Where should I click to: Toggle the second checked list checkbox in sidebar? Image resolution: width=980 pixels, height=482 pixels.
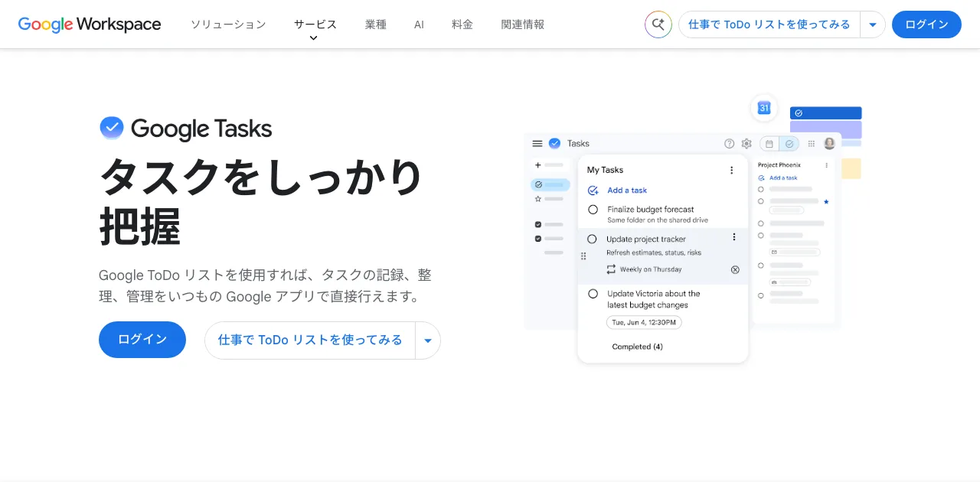pyautogui.click(x=538, y=239)
